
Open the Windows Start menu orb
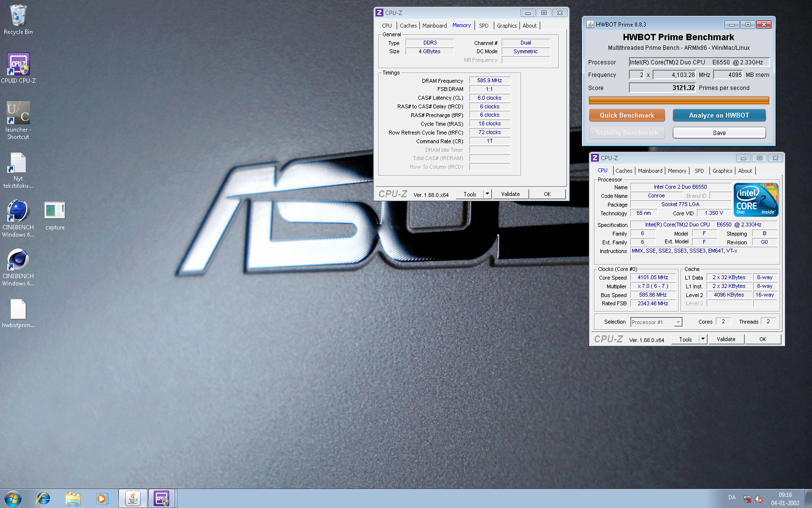13,498
